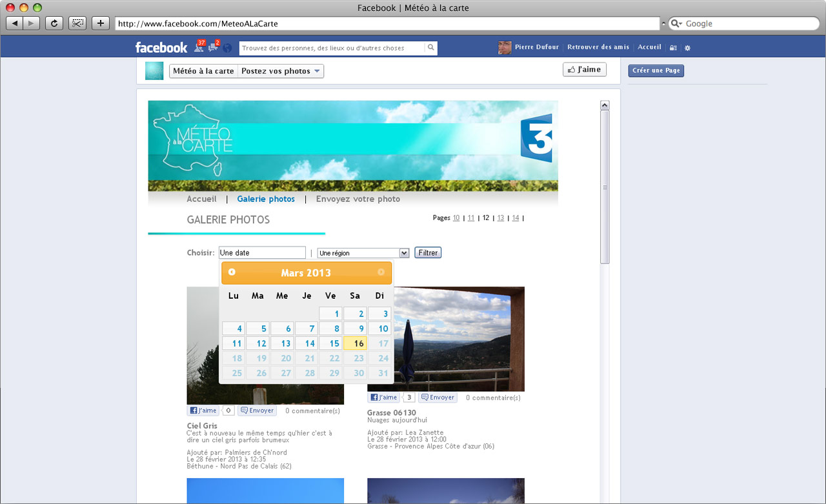The width and height of the screenshot is (826, 504).
Task: Open the Accueil tab
Action: click(x=201, y=199)
